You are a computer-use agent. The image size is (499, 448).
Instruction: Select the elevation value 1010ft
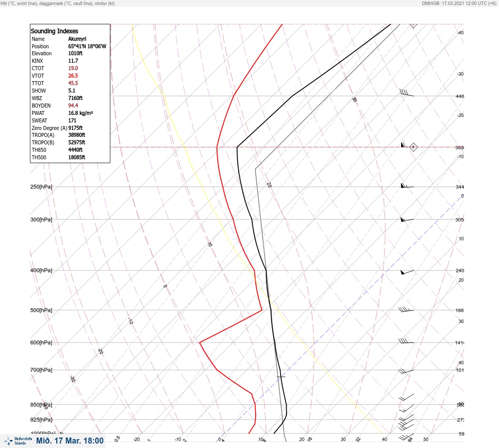click(76, 53)
